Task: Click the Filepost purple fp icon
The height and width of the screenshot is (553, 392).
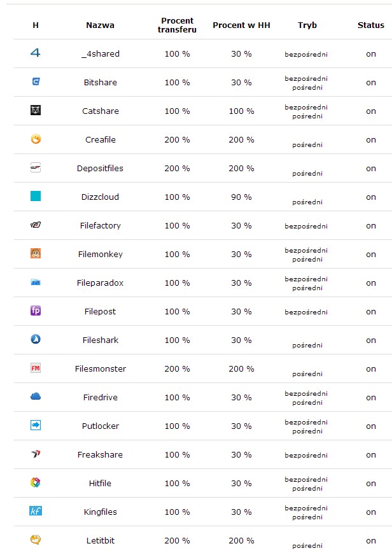Action: coord(36,311)
